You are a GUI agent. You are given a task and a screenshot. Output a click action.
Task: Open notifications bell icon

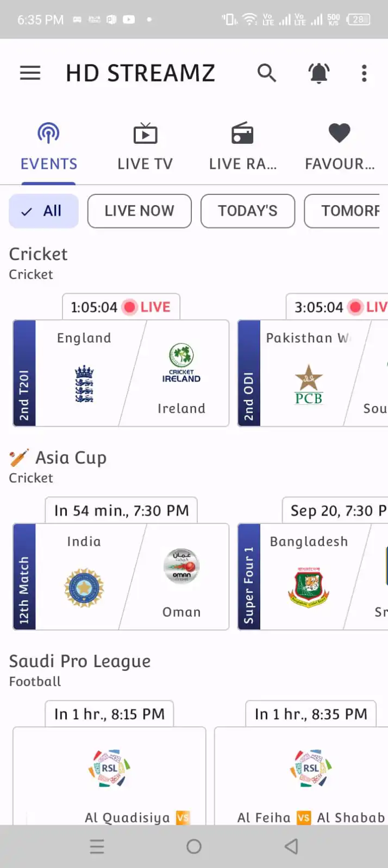click(319, 73)
